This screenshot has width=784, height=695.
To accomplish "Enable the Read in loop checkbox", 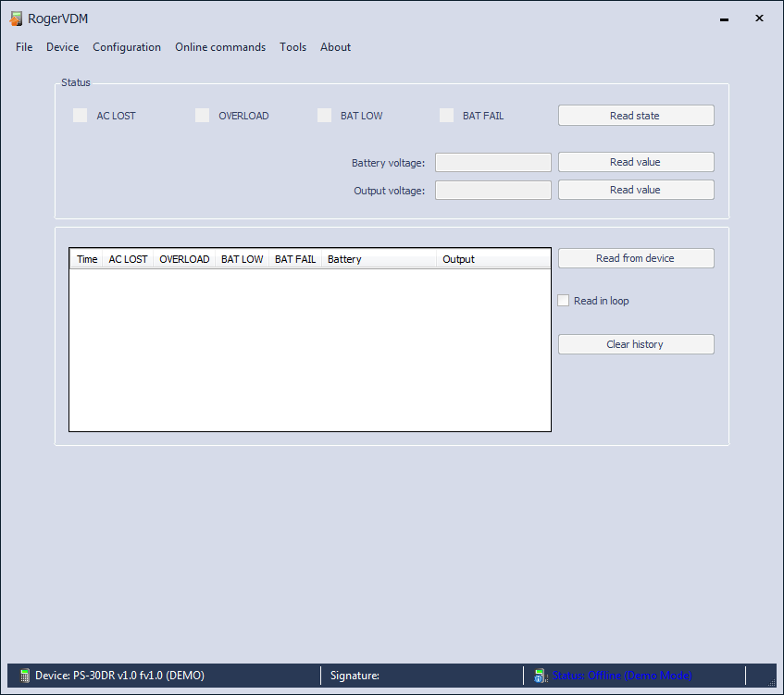I will [x=564, y=301].
